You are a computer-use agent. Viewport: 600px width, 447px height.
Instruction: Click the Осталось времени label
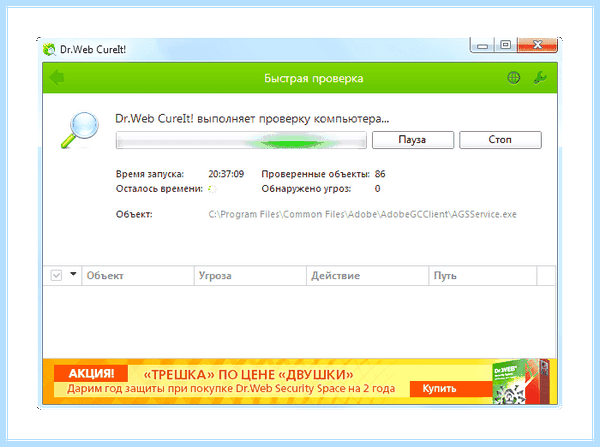159,189
